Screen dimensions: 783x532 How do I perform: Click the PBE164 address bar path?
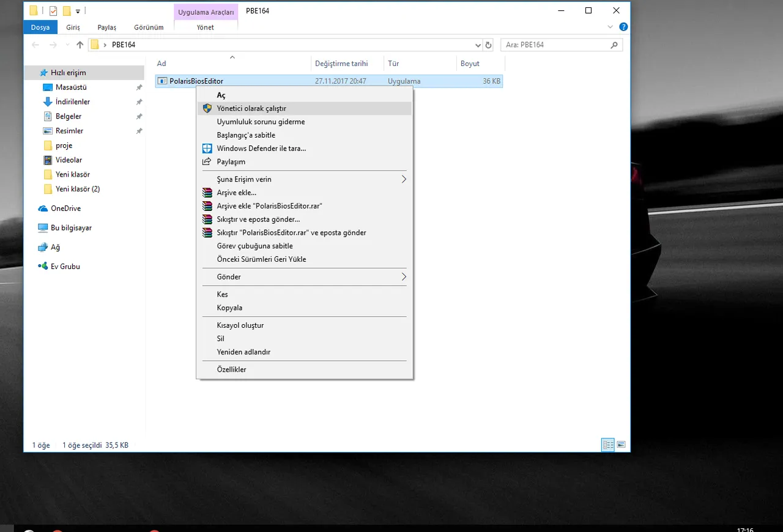point(124,45)
